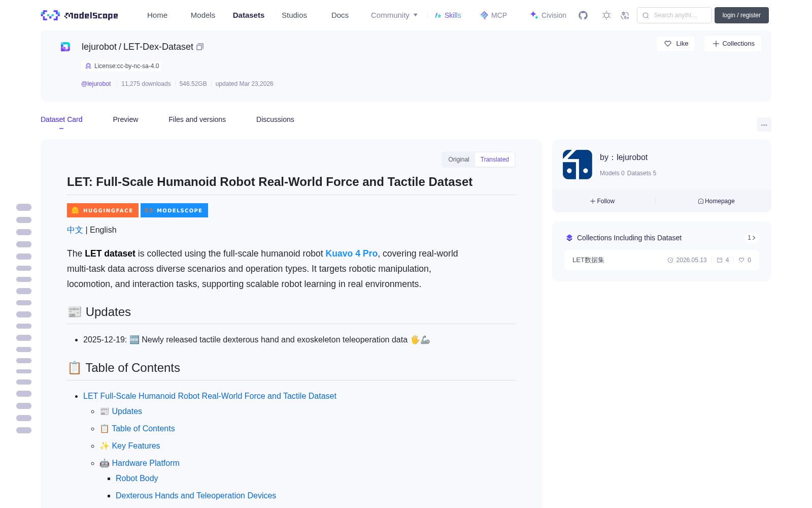Click the ModelScope logo
The width and height of the screenshot is (812, 508).
pos(80,15)
